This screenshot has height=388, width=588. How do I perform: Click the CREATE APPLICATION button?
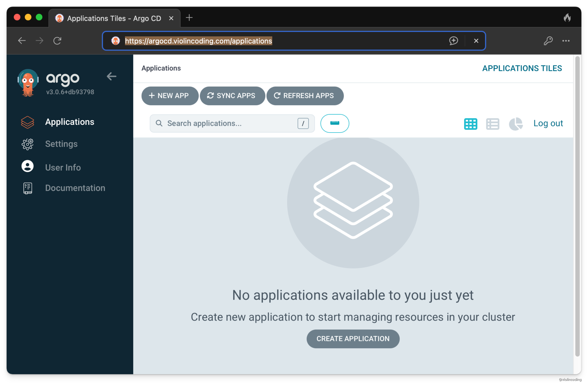(x=353, y=339)
